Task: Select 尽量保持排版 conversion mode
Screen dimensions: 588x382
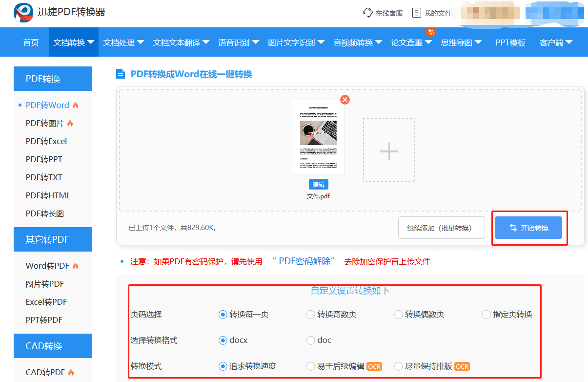Action: pyautogui.click(x=398, y=366)
